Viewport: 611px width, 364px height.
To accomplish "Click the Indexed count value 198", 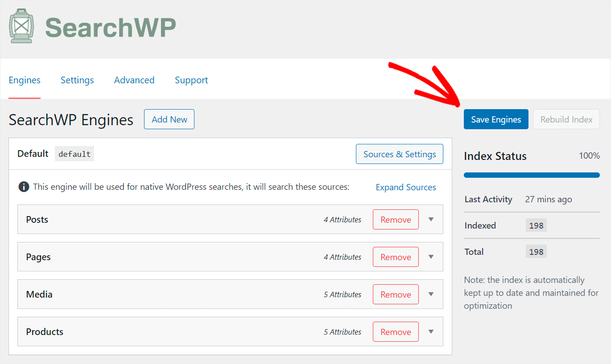I will click(536, 225).
